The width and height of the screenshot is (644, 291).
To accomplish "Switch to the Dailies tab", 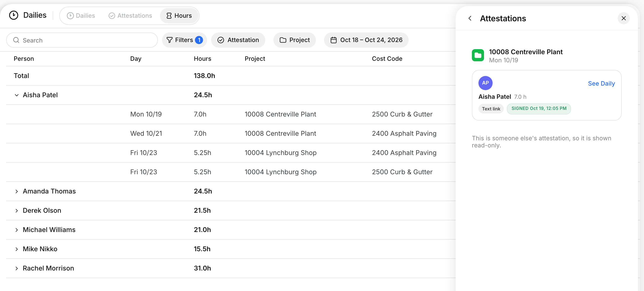I will tap(81, 16).
